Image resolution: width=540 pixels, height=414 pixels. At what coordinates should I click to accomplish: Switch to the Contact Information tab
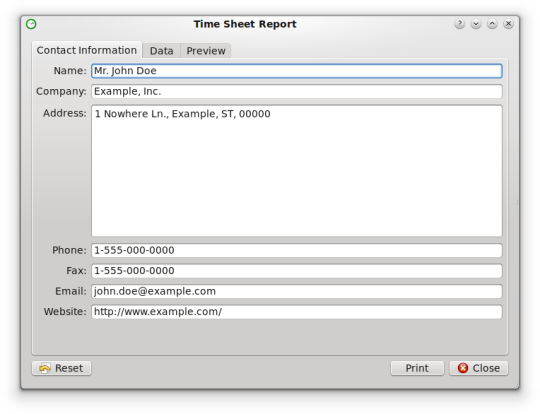[87, 50]
